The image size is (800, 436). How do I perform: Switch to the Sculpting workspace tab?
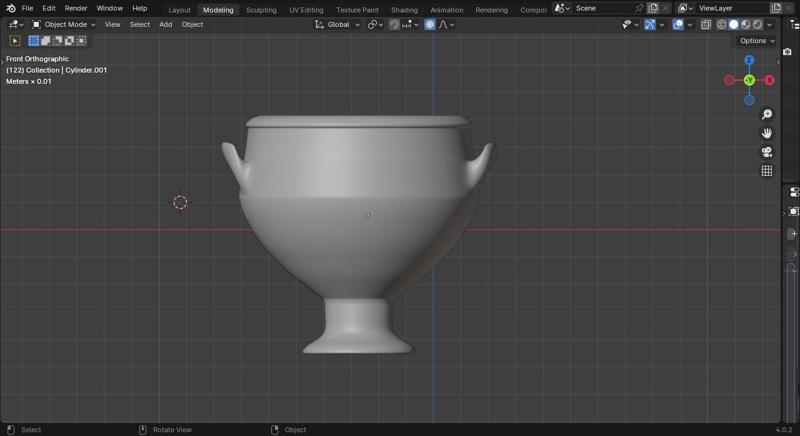[x=261, y=10]
